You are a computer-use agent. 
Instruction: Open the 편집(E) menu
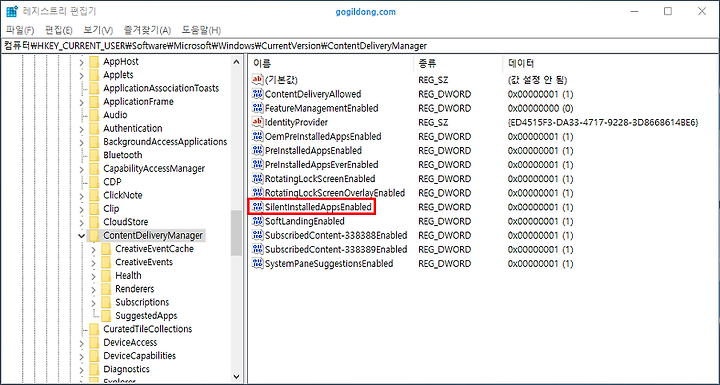(x=58, y=30)
